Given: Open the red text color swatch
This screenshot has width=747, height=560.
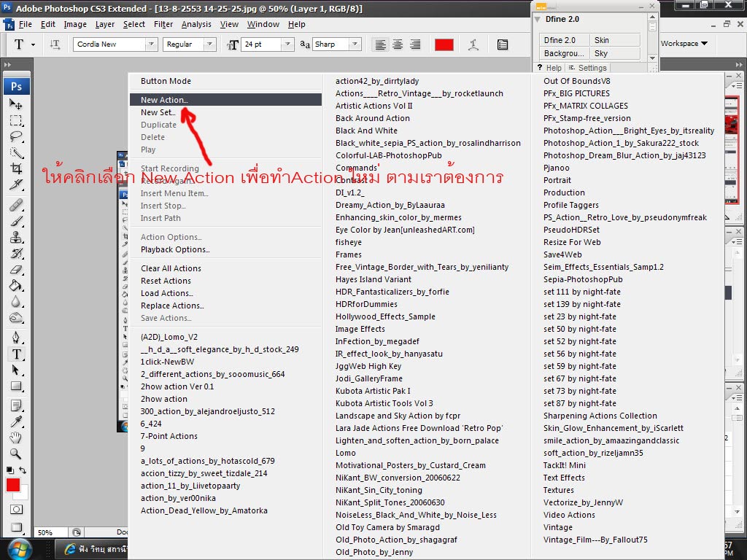Looking at the screenshot, I should [x=444, y=44].
